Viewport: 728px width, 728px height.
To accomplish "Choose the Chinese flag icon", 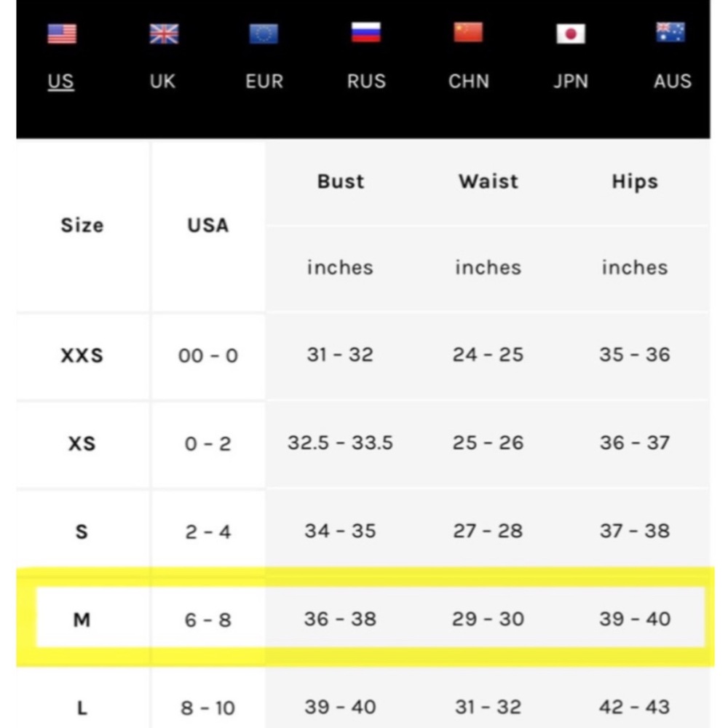I will [468, 33].
